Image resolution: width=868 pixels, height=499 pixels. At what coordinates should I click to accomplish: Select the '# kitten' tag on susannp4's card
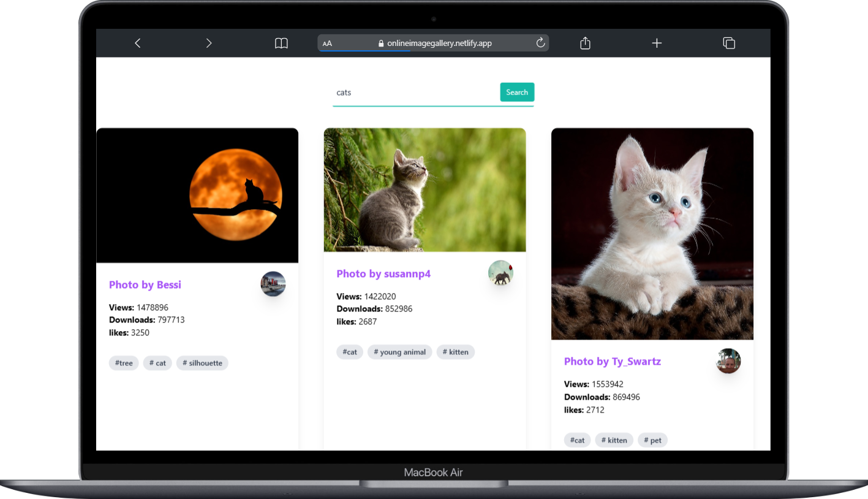pyautogui.click(x=456, y=352)
